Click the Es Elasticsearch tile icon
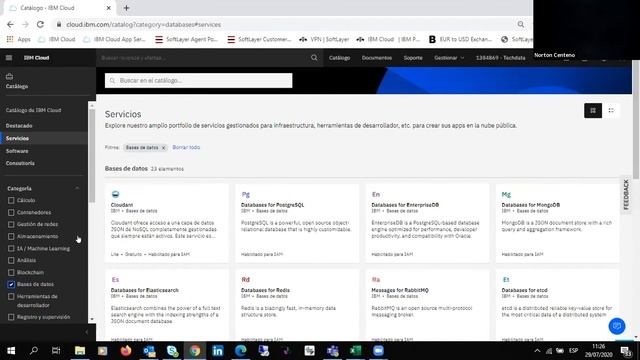 point(115,280)
